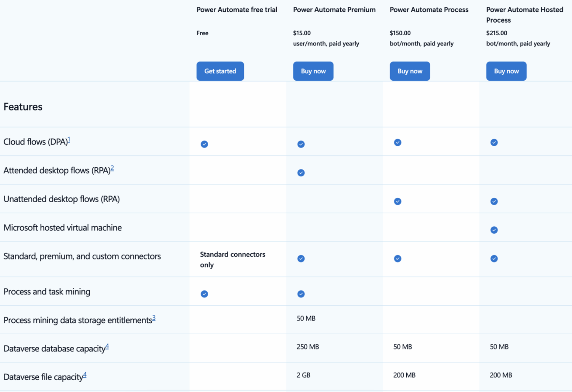Click 50 MB database capacity in Hosted Process column
The image size is (572, 392).
click(x=499, y=347)
